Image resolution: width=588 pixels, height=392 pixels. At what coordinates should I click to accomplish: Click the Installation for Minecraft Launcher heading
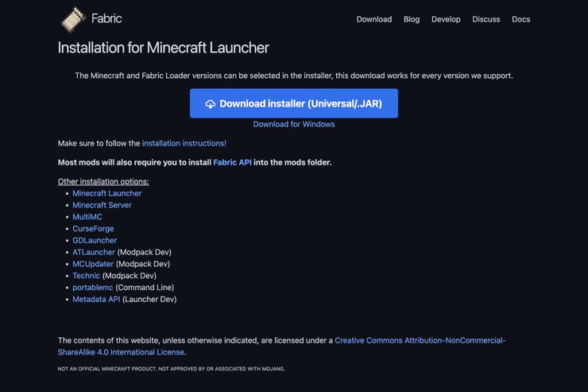164,48
